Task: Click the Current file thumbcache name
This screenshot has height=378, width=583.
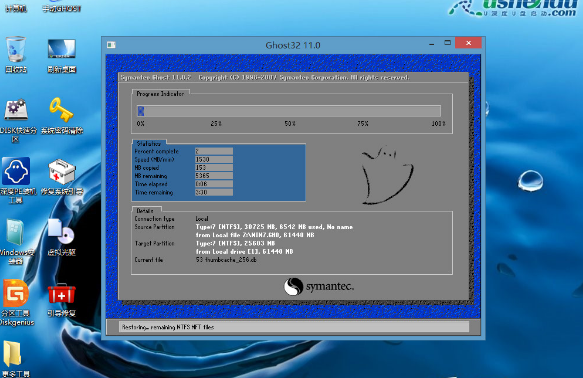Action: click(226, 260)
